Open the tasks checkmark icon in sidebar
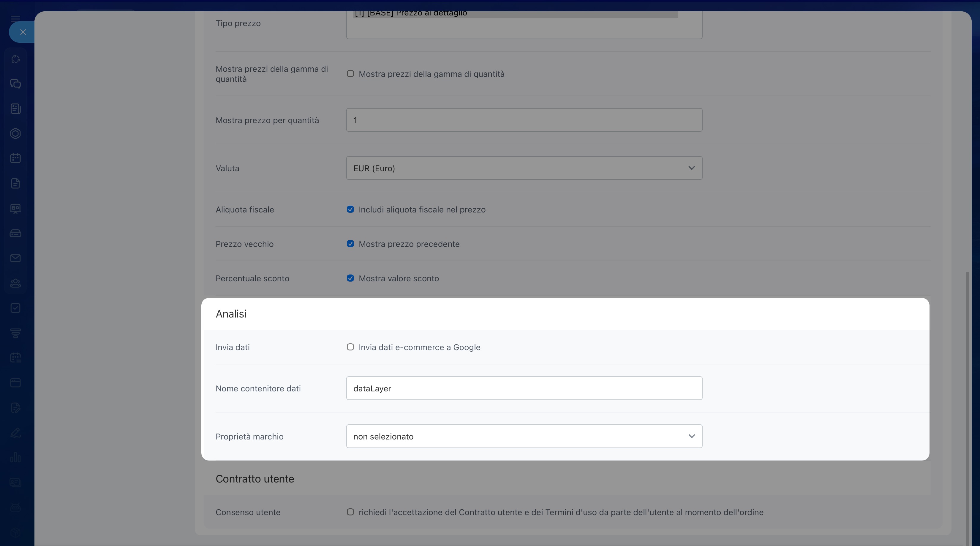Image resolution: width=980 pixels, height=546 pixels. (16, 308)
